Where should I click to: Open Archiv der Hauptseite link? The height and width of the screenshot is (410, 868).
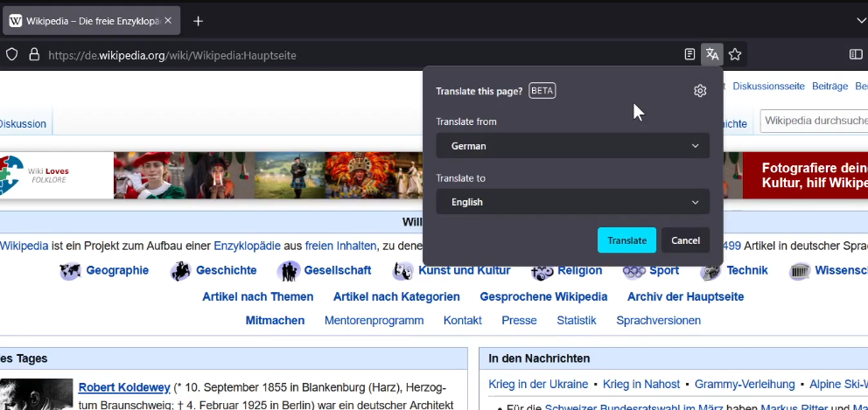(x=685, y=296)
